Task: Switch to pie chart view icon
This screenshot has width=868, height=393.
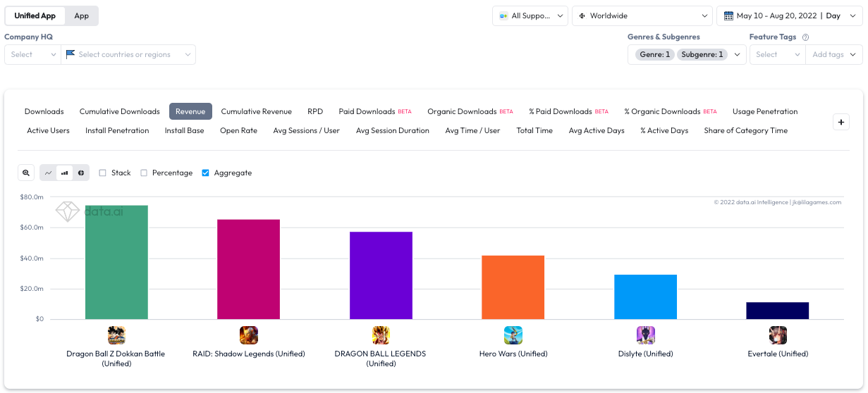Action: 80,173
